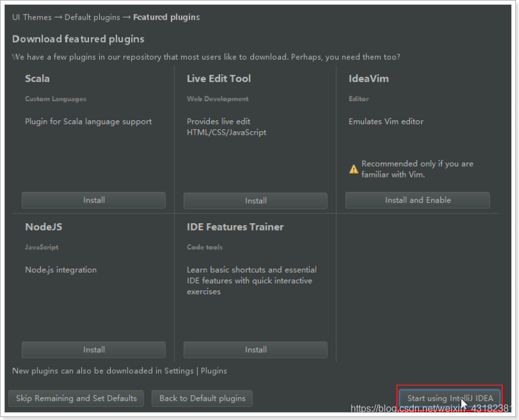This screenshot has height=420, width=519.
Task: Click Install and Enable for IdeaVim
Action: pos(417,200)
